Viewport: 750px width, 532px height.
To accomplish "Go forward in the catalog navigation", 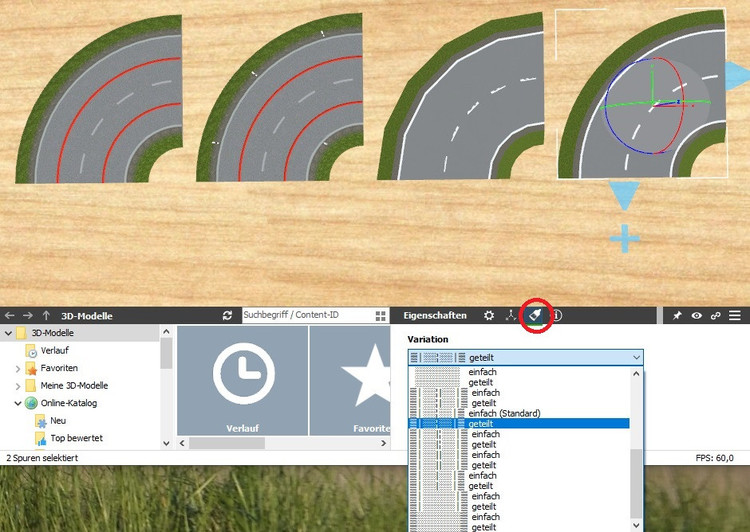I will [x=28, y=316].
